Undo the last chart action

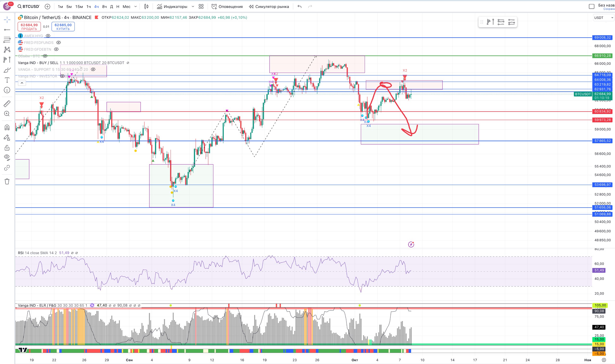pos(300,7)
